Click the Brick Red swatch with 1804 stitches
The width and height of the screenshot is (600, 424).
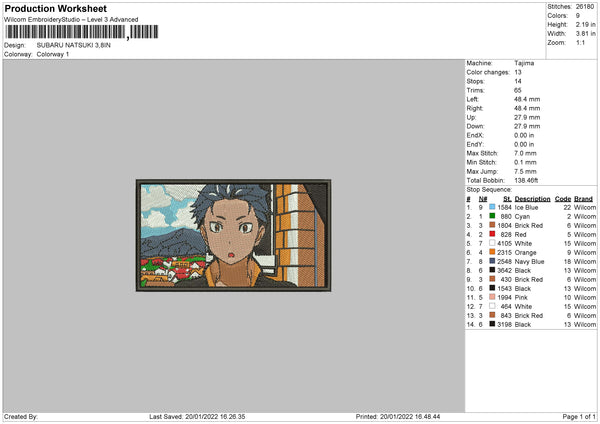(492, 225)
